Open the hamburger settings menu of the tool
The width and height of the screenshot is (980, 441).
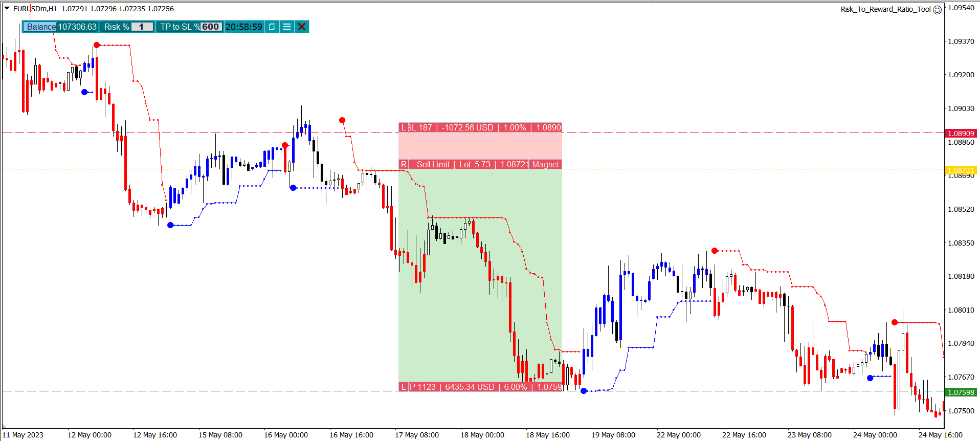[287, 27]
